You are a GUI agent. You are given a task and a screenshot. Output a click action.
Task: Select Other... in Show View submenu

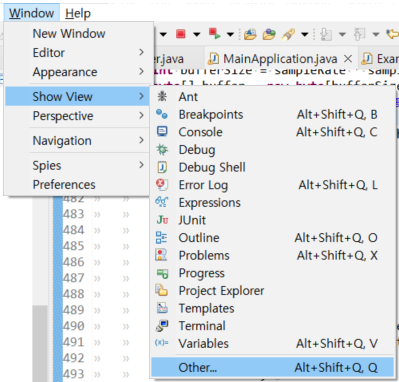click(x=272, y=367)
